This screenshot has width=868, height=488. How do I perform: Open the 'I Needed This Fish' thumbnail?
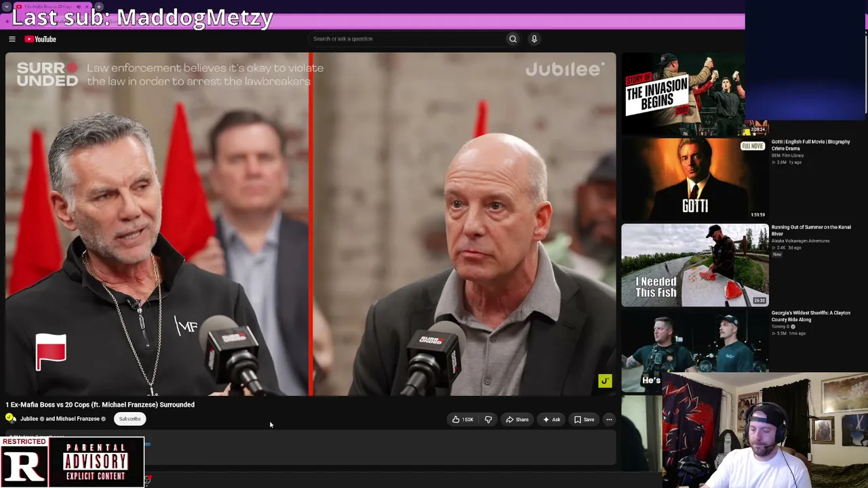click(695, 265)
